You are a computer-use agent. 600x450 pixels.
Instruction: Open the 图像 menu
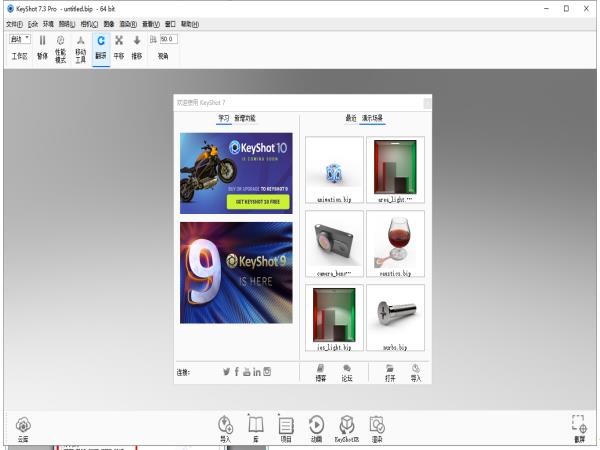click(x=109, y=24)
